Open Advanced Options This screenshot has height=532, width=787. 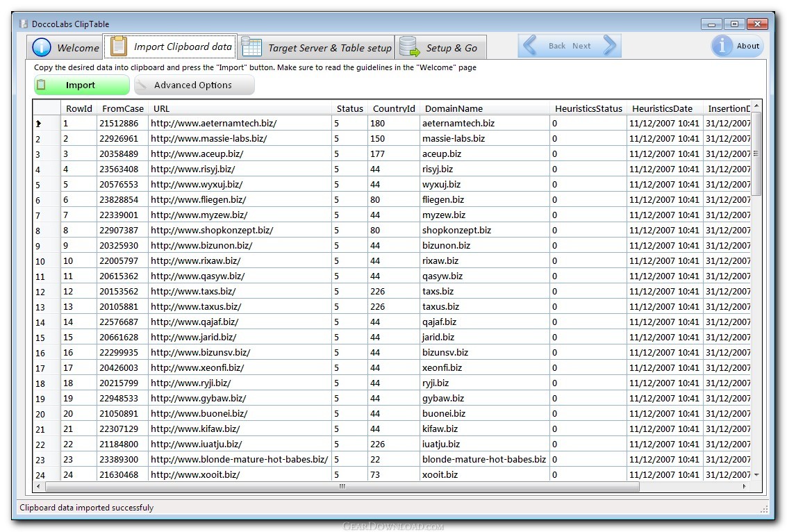(194, 85)
